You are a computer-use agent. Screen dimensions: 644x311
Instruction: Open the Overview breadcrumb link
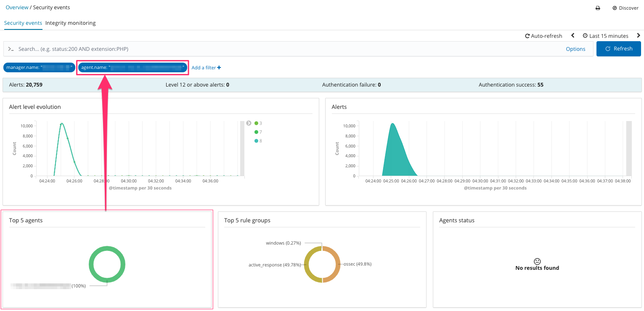[17, 8]
